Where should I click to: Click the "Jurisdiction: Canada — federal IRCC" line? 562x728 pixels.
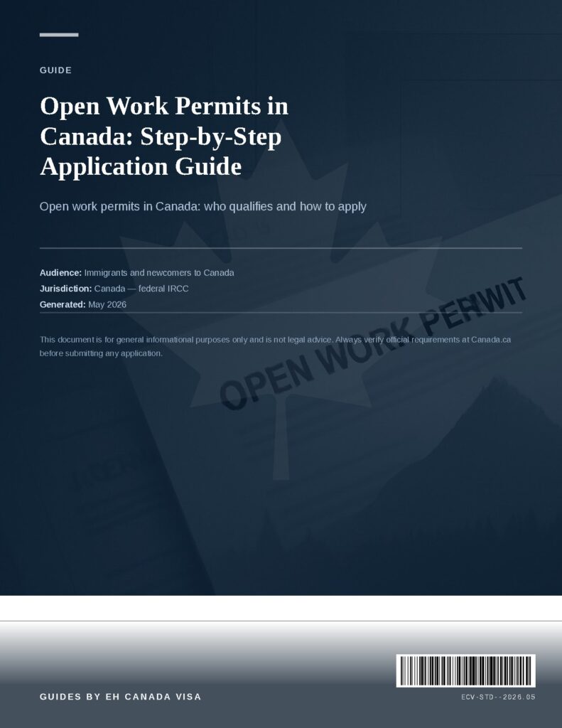pos(114,289)
